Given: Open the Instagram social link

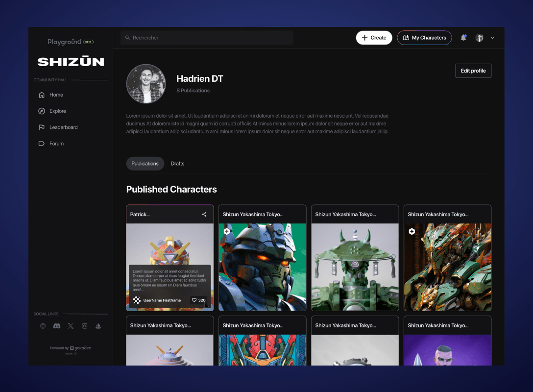Looking at the screenshot, I should click(x=85, y=326).
